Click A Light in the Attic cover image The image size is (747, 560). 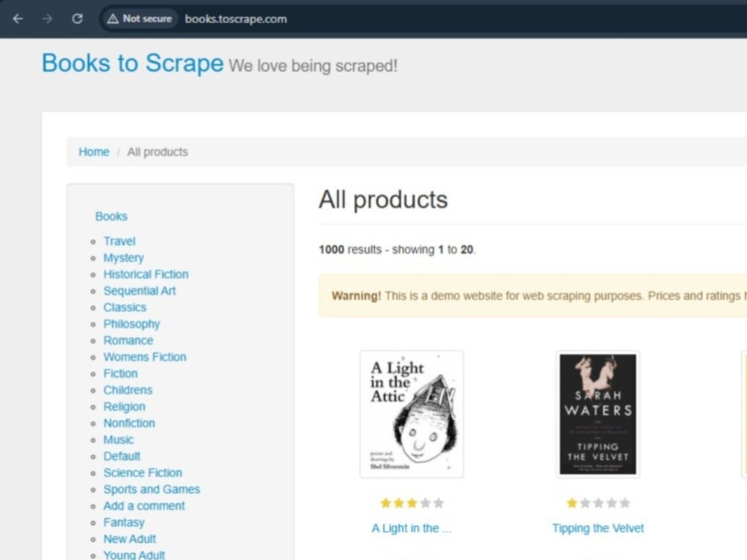[412, 414]
